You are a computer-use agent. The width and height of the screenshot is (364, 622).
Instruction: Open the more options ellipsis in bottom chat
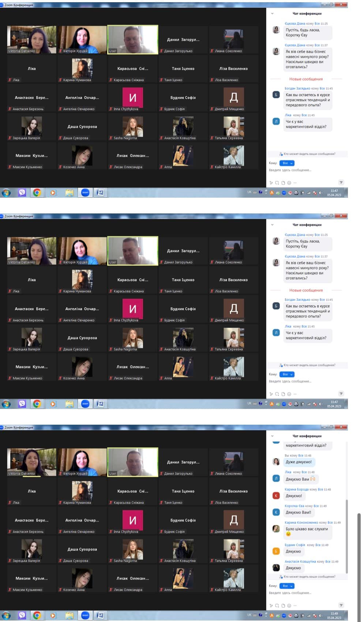pos(295,606)
